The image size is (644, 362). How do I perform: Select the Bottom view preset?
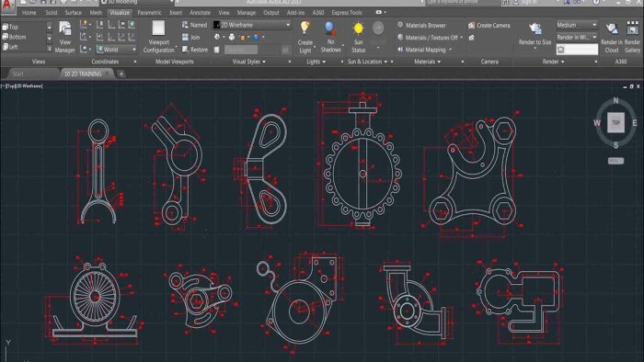pyautogui.click(x=15, y=37)
